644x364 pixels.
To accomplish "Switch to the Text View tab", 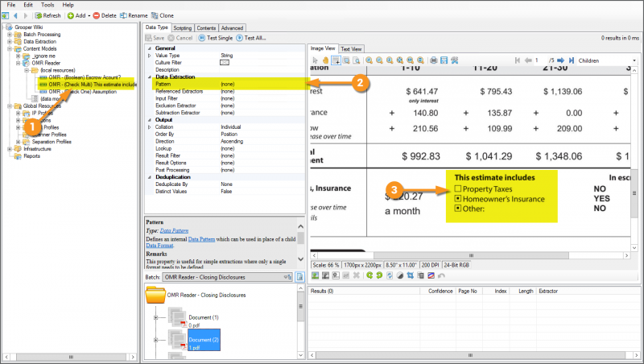I will pyautogui.click(x=351, y=49).
